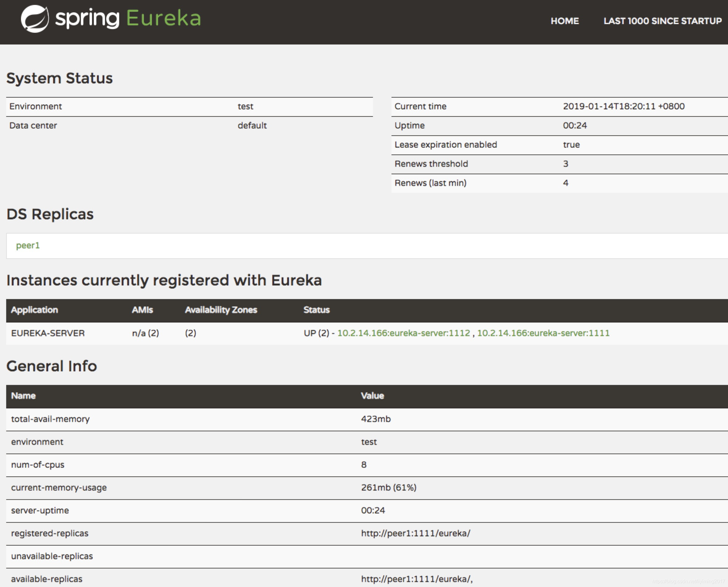Select the 261mb (61%) usage value
Viewport: 728px width, 587px height.
pos(388,488)
